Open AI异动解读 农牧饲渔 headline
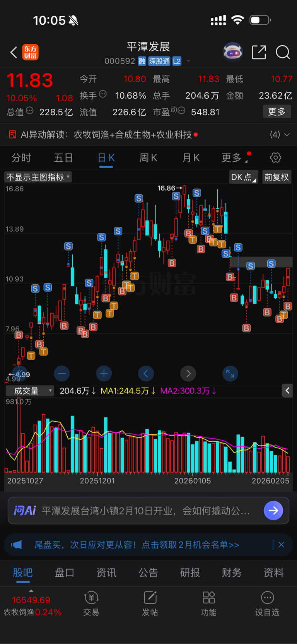Viewport: 297px width, 644px height. 133,135
